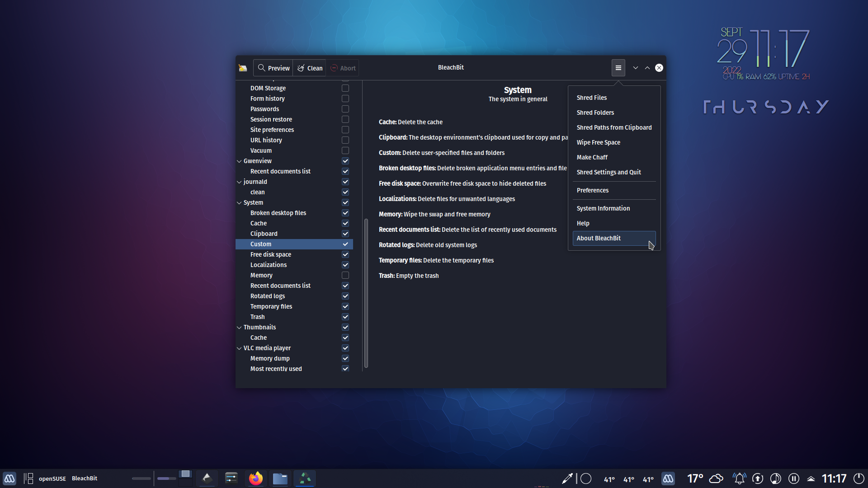Select Rotated logs in the tree

[294, 296]
